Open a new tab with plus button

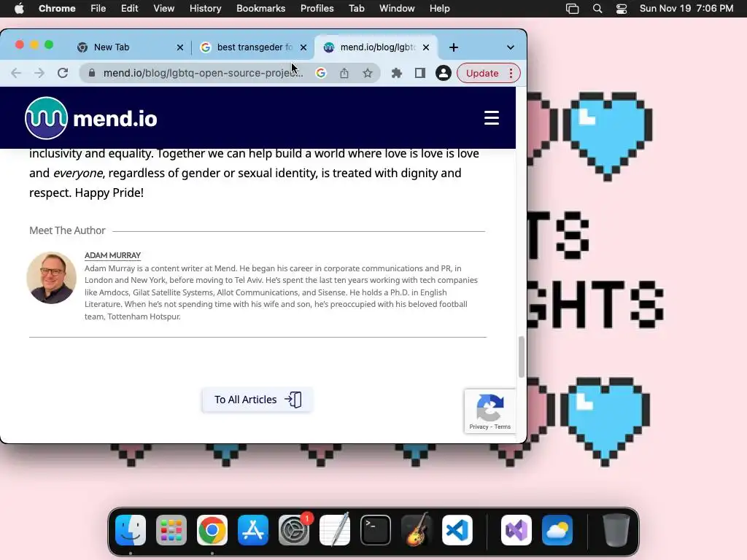pyautogui.click(x=454, y=47)
